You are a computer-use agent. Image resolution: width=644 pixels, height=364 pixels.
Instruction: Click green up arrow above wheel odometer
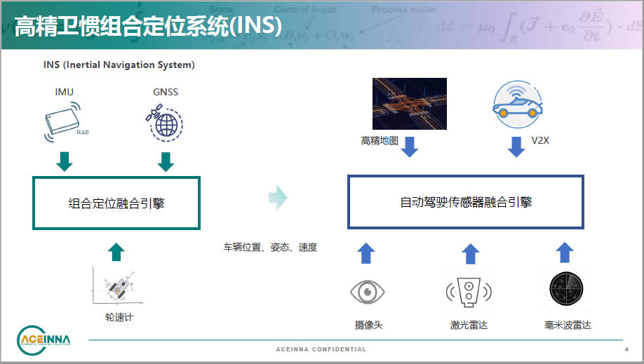point(116,252)
